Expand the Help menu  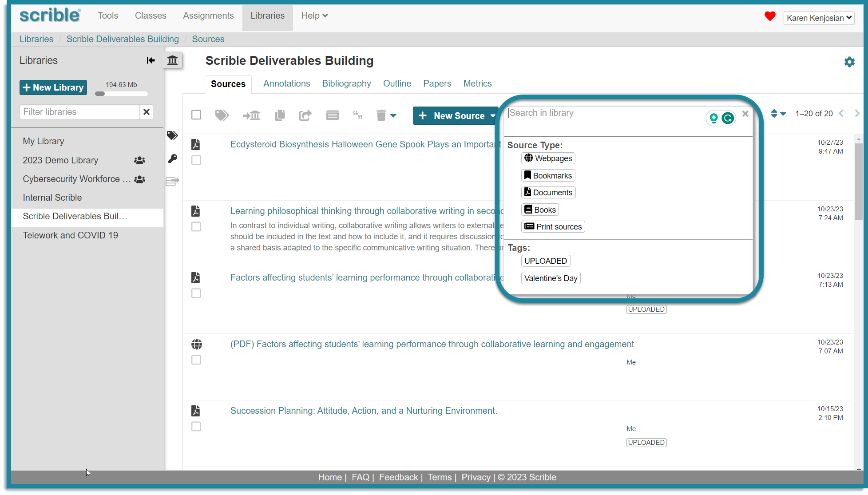click(x=314, y=16)
